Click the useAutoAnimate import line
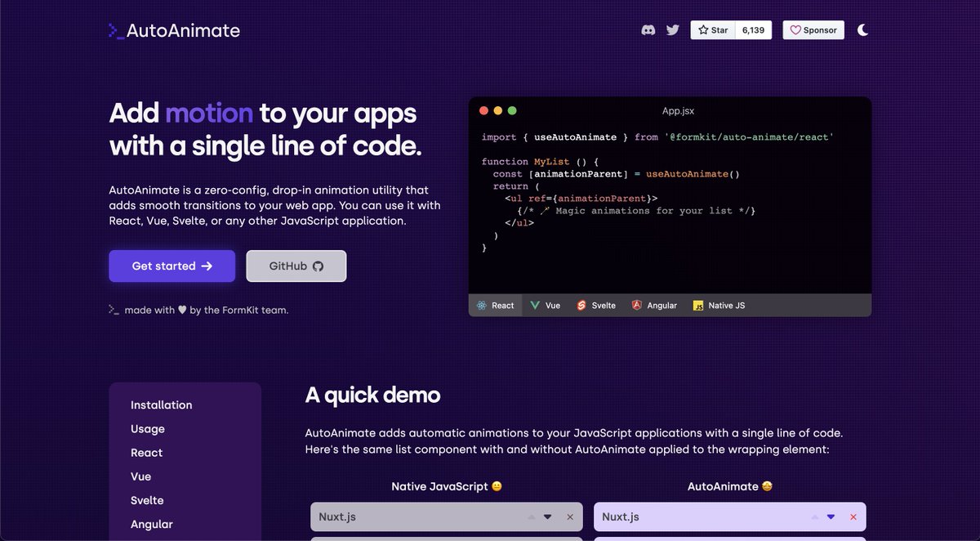 pos(657,136)
